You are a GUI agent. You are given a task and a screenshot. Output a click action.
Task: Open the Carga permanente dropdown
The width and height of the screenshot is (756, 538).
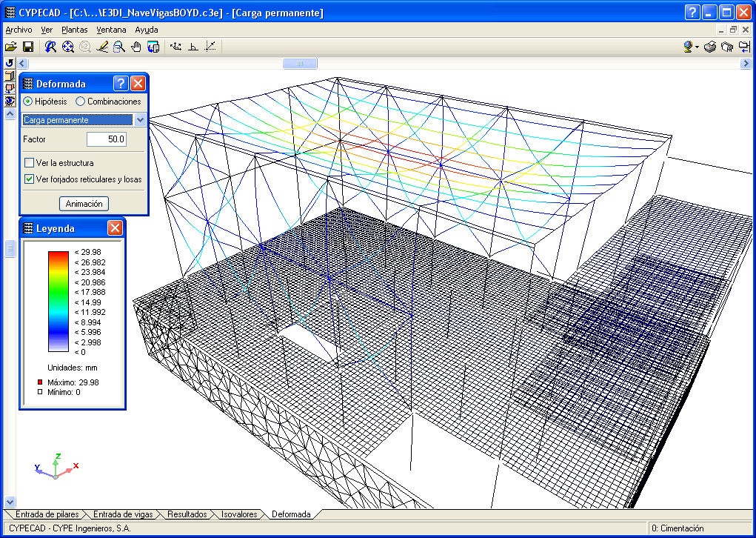(140, 120)
